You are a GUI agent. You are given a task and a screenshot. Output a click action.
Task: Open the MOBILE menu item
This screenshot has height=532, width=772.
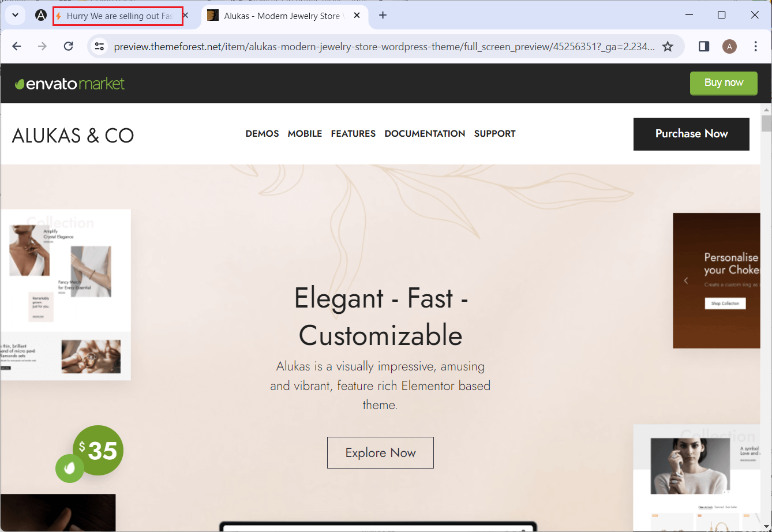[x=305, y=134]
